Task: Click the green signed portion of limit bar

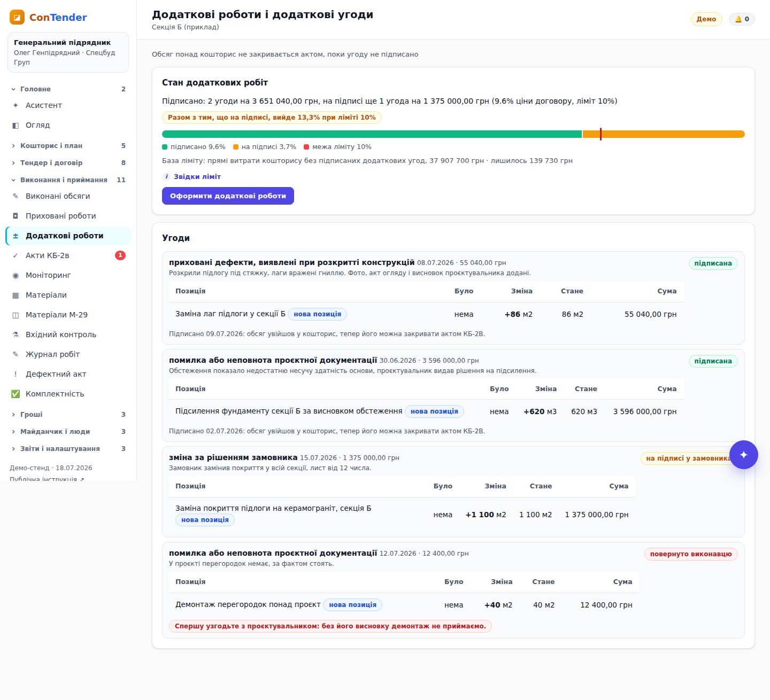Action: 372,134
